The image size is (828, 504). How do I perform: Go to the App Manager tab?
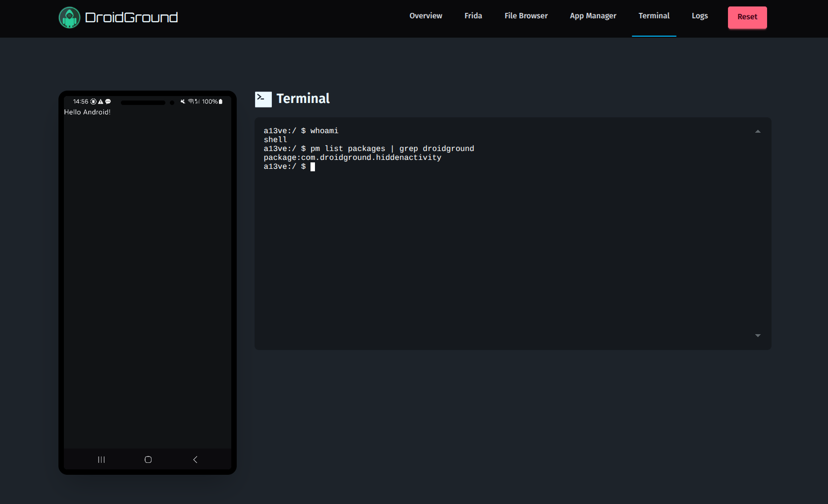pyautogui.click(x=593, y=16)
